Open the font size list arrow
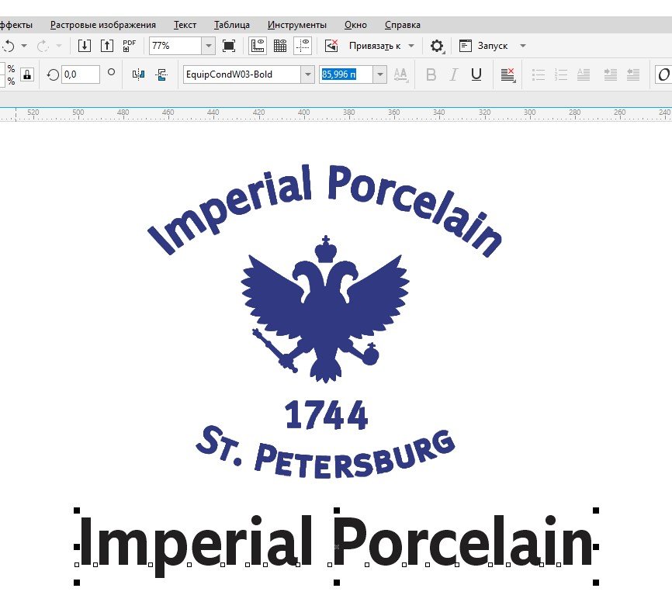Image resolution: width=672 pixels, height=616 pixels. (x=379, y=74)
